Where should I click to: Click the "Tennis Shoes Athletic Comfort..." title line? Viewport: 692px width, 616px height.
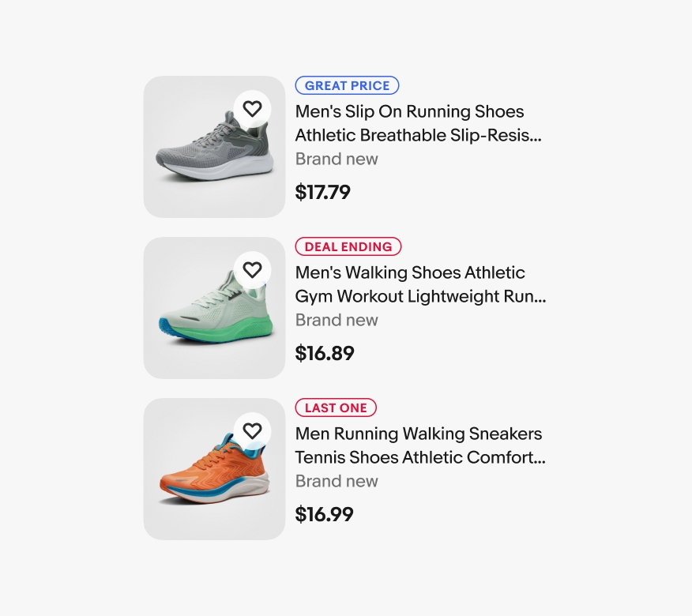(420, 457)
